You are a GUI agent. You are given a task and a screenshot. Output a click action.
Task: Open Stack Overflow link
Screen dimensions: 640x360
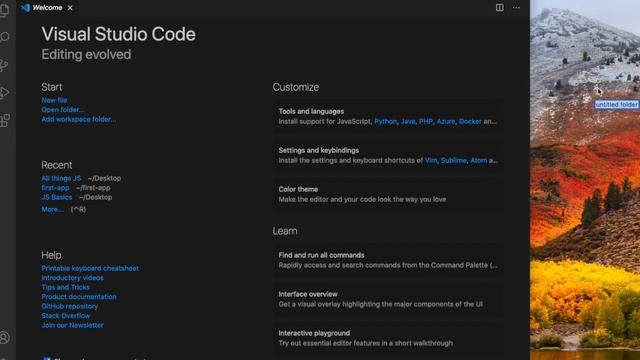[65, 316]
